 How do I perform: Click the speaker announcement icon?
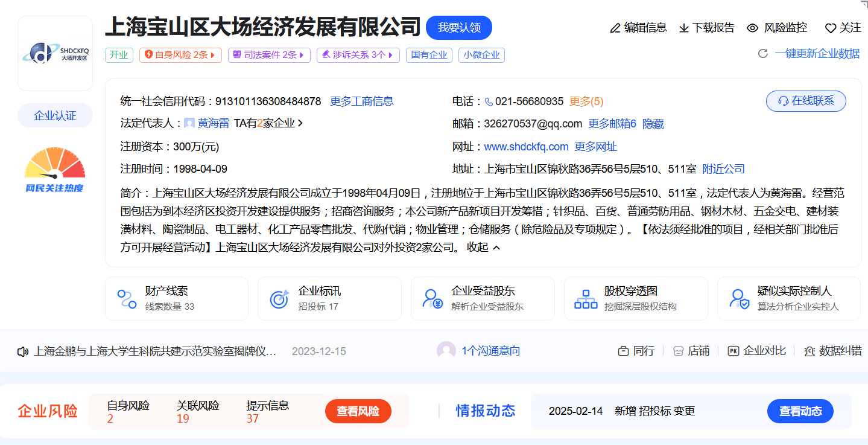(23, 351)
